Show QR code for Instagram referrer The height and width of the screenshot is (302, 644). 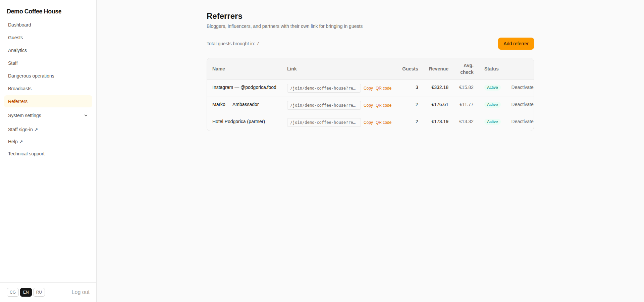coord(383,88)
